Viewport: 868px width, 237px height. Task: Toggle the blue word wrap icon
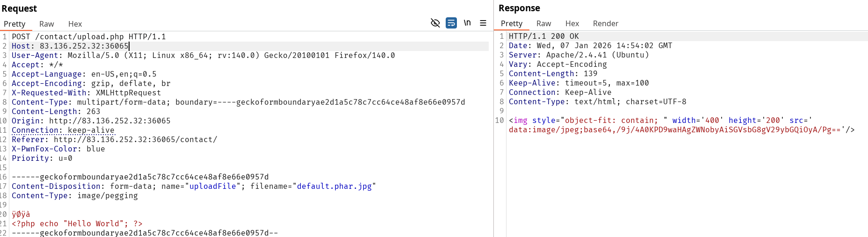pyautogui.click(x=451, y=23)
